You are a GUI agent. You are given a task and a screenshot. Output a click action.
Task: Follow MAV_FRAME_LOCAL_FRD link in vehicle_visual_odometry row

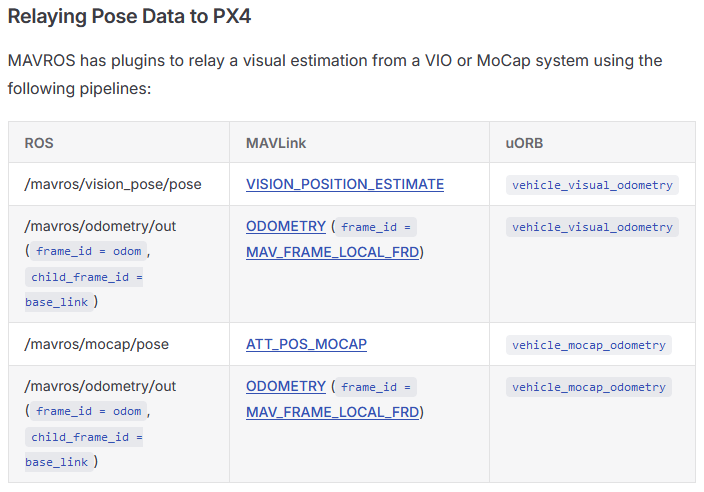pos(332,252)
